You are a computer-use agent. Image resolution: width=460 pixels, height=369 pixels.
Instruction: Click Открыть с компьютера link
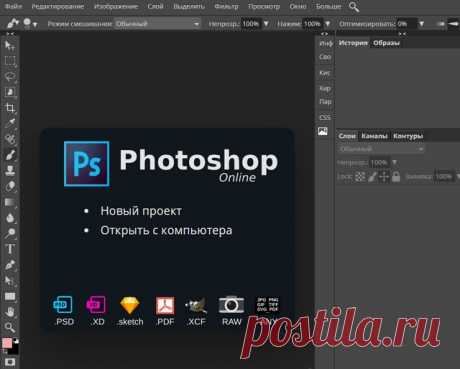[166, 230]
